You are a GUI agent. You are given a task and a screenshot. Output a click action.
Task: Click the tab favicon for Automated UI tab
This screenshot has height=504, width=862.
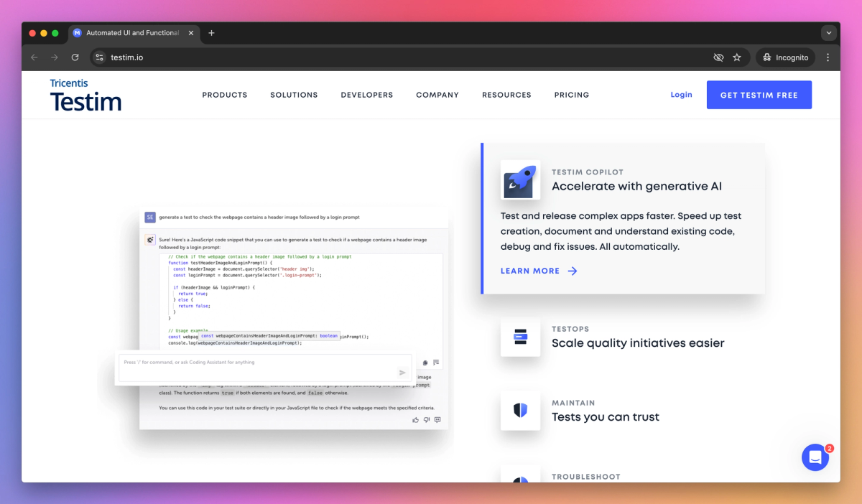click(x=78, y=33)
